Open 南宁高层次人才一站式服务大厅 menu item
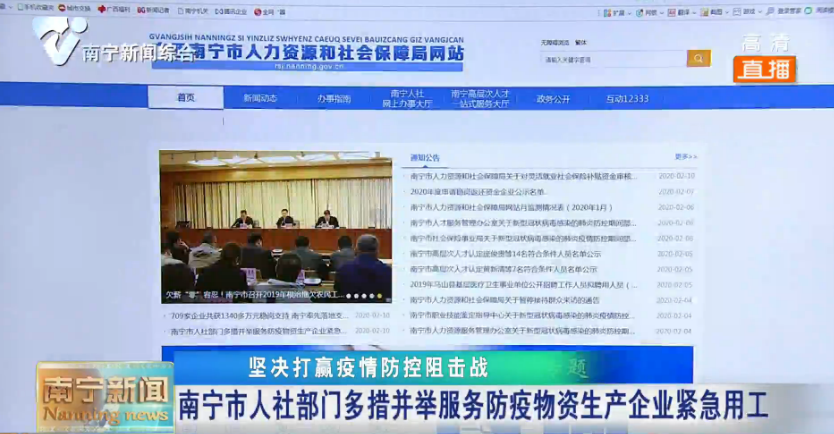The height and width of the screenshot is (434, 834). coord(480,99)
